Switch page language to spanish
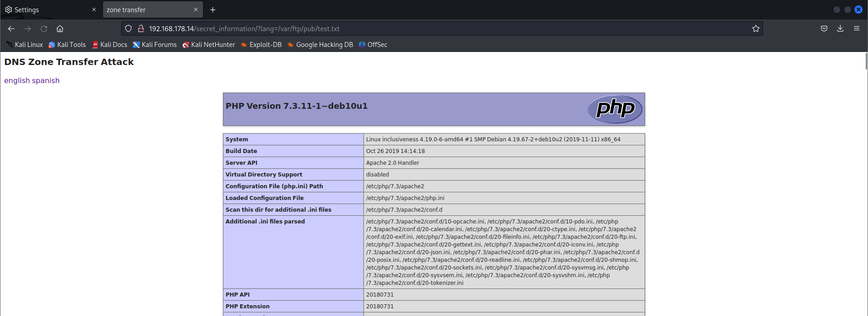This screenshot has width=868, height=316. click(46, 80)
